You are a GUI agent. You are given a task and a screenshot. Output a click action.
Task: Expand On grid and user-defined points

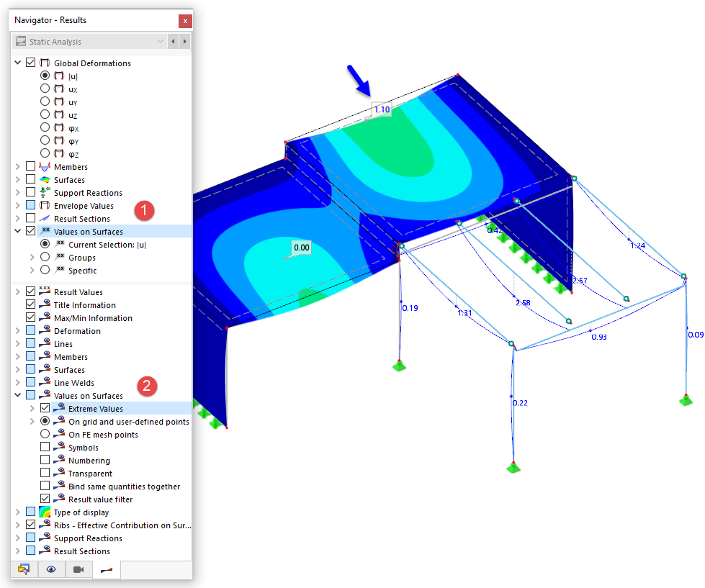click(x=32, y=421)
